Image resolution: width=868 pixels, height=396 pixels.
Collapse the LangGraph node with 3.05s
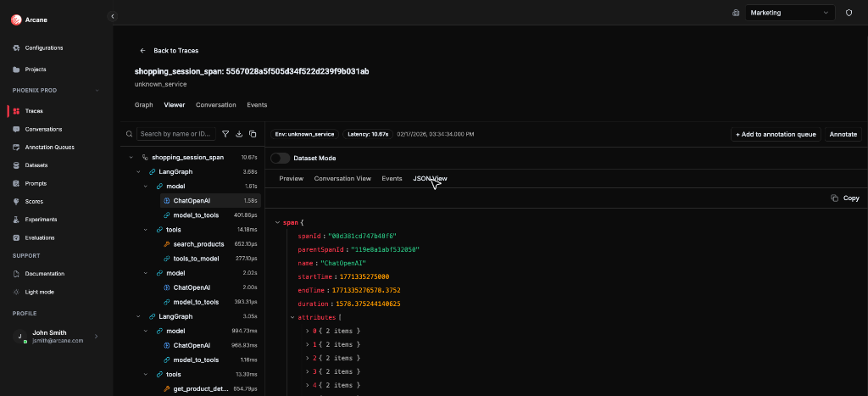tap(138, 316)
